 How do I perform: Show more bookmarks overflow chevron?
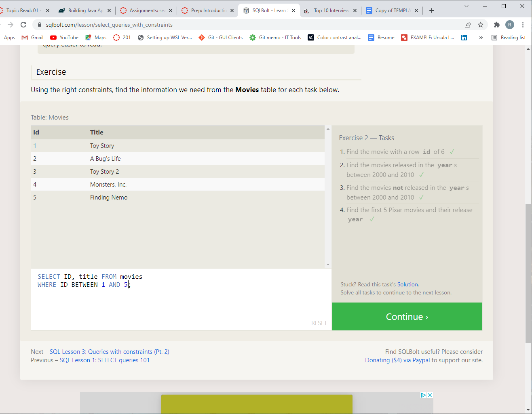point(481,38)
